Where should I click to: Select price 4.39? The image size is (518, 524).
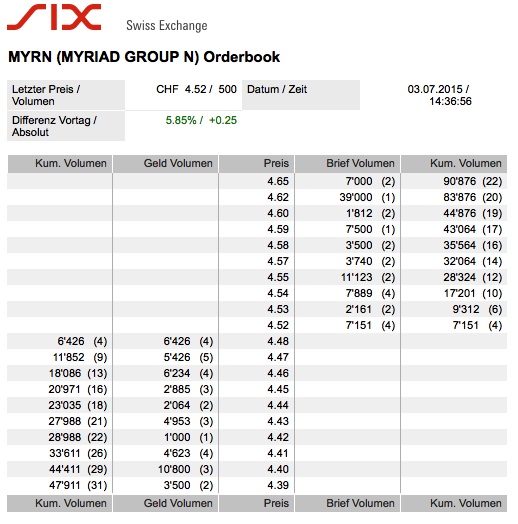[278, 485]
